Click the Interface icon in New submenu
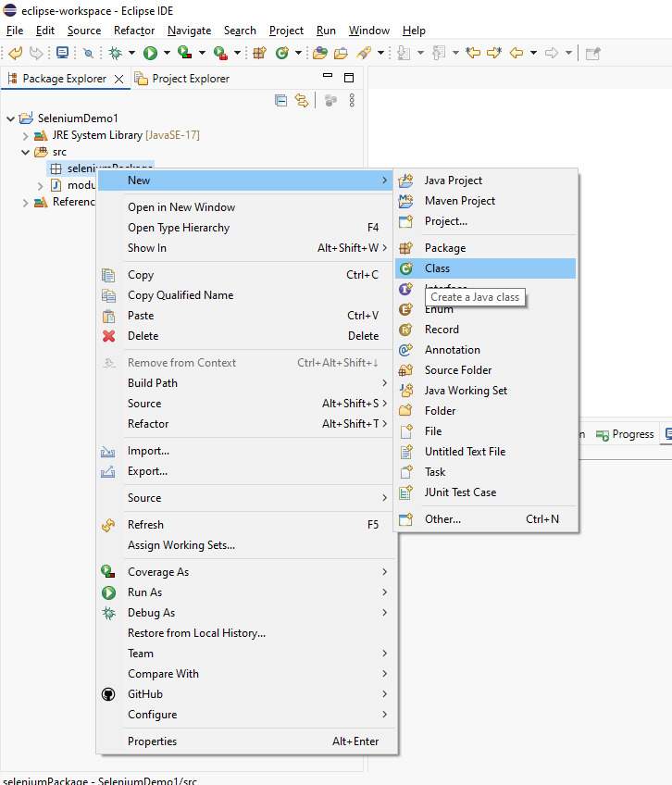Viewport: 672px width, 785px height. 406,289
